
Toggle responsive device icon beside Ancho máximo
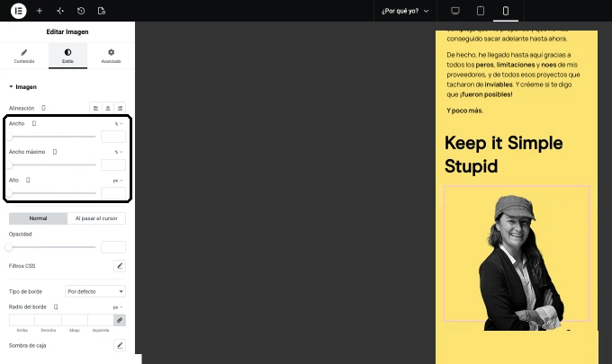click(55, 152)
